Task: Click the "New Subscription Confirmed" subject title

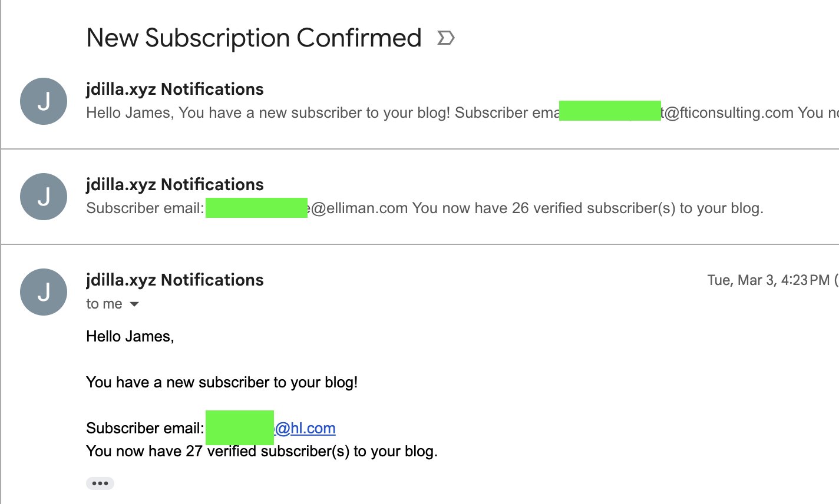Action: coord(253,38)
